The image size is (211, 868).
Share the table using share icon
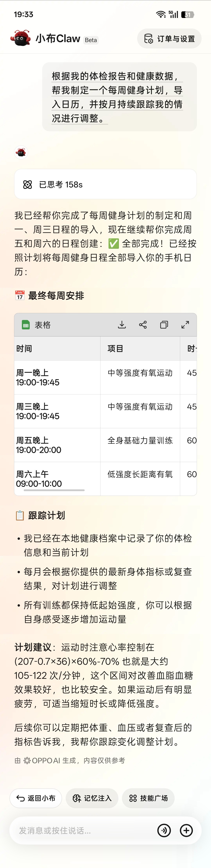tap(143, 325)
